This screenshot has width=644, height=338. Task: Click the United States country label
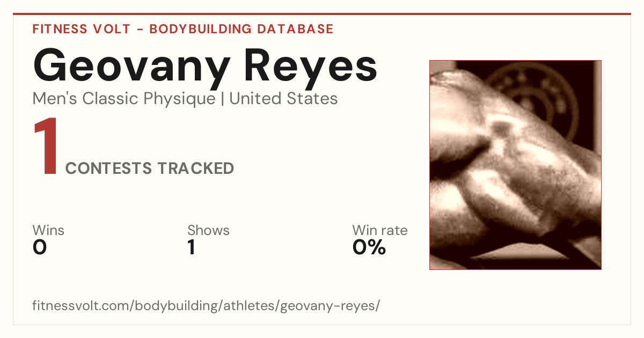point(283,99)
